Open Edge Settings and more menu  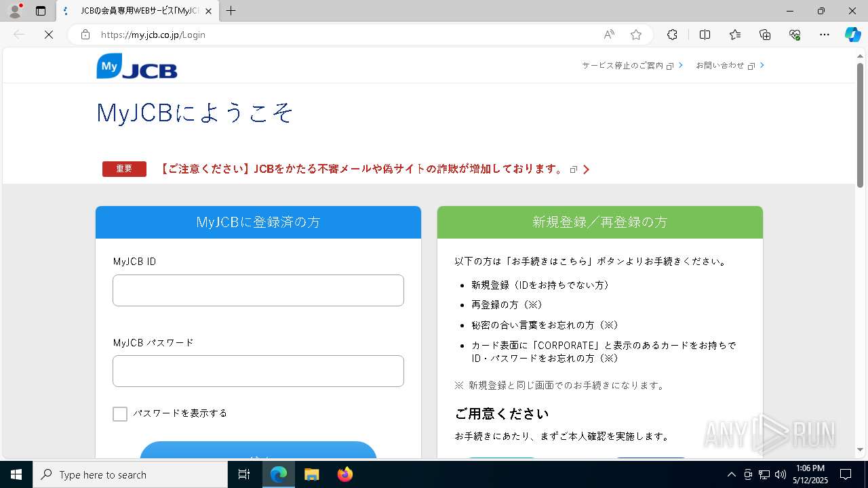click(825, 35)
